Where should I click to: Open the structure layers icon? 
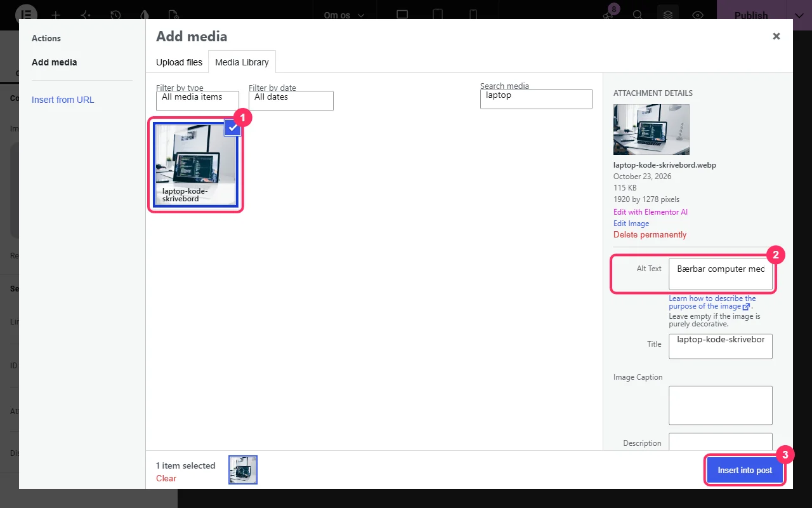point(667,15)
